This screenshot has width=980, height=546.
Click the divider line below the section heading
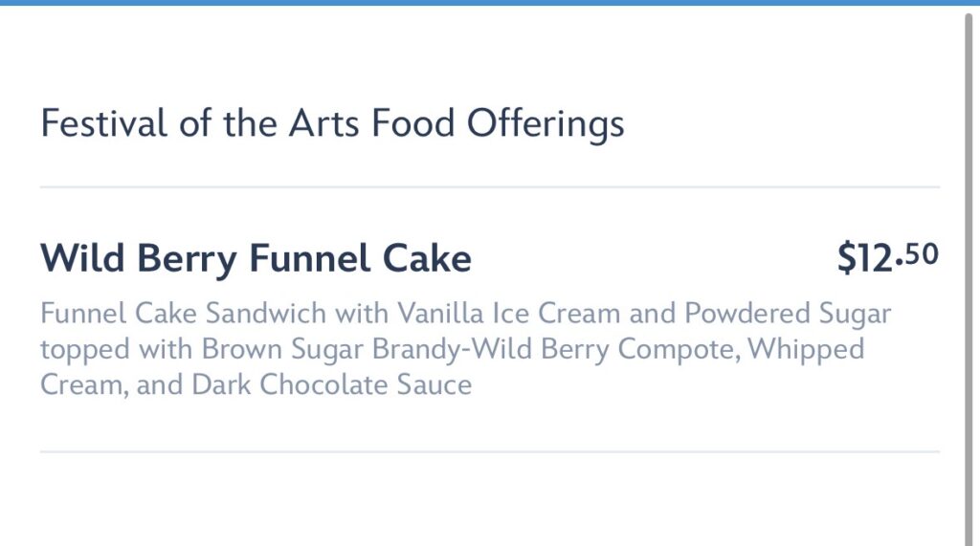click(490, 187)
